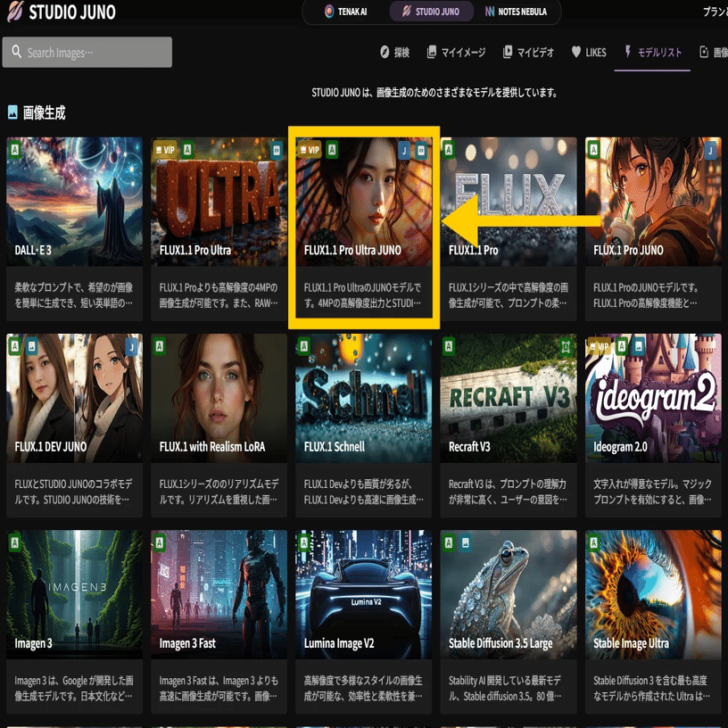Image resolution: width=728 pixels, height=728 pixels.
Task: Click the blue J badge on FLUX.1 DEV JUNO
Action: pyautogui.click(x=131, y=346)
